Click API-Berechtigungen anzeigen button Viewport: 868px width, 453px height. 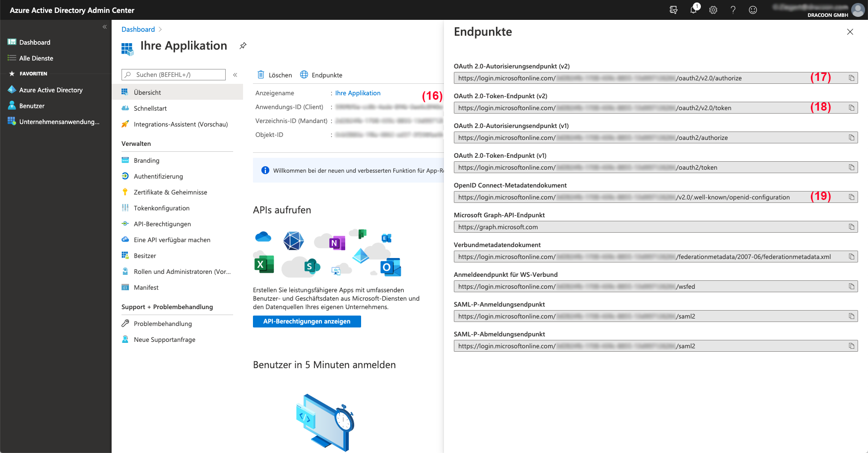point(307,322)
